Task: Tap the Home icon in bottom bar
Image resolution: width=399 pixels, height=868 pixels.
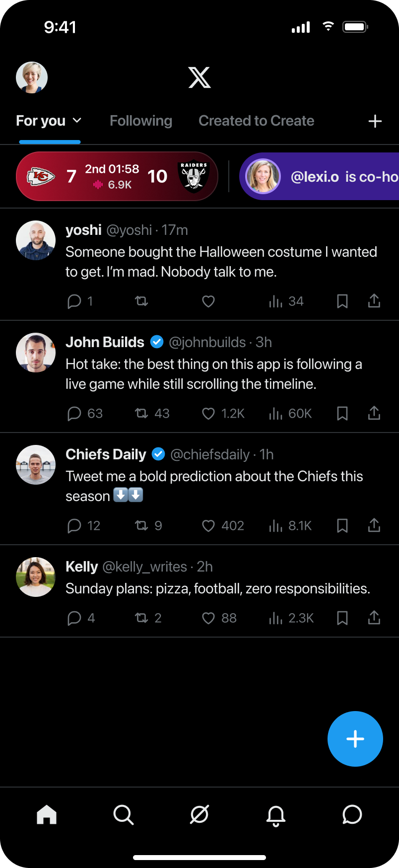Action: click(47, 814)
